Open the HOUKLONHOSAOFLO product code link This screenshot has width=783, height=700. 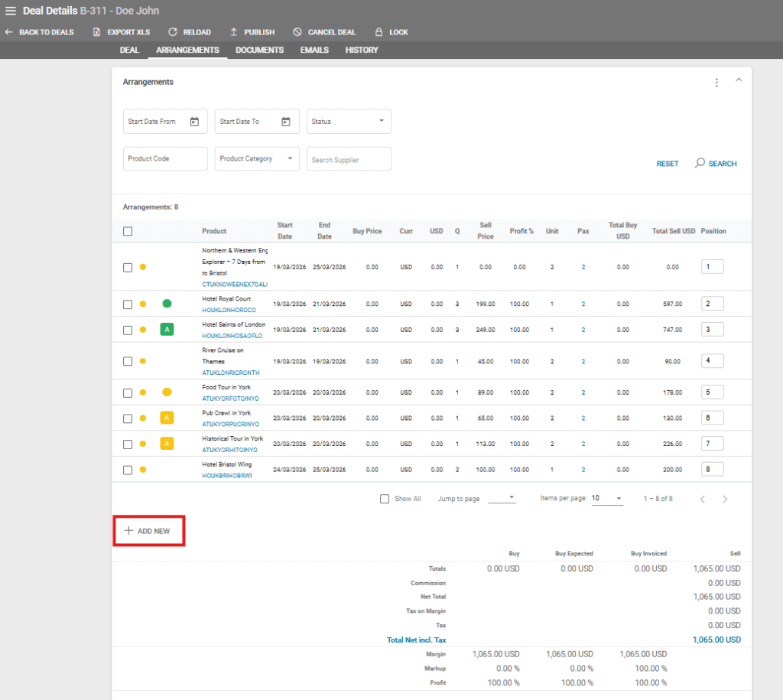232,336
